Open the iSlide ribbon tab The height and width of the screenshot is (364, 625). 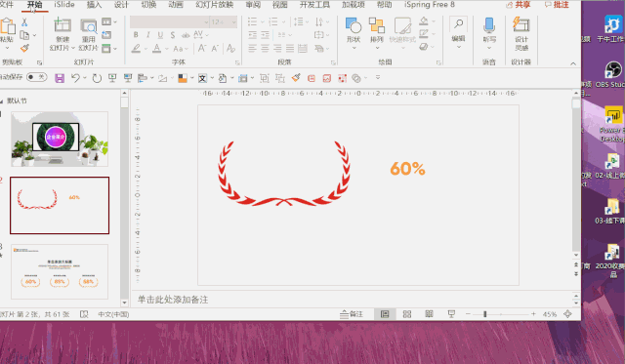tap(64, 4)
